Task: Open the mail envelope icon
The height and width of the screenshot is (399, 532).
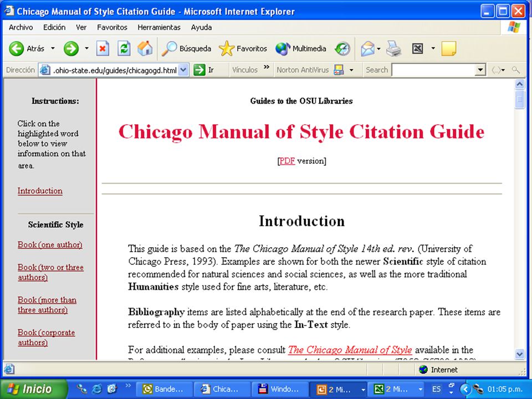Action: coord(367,49)
